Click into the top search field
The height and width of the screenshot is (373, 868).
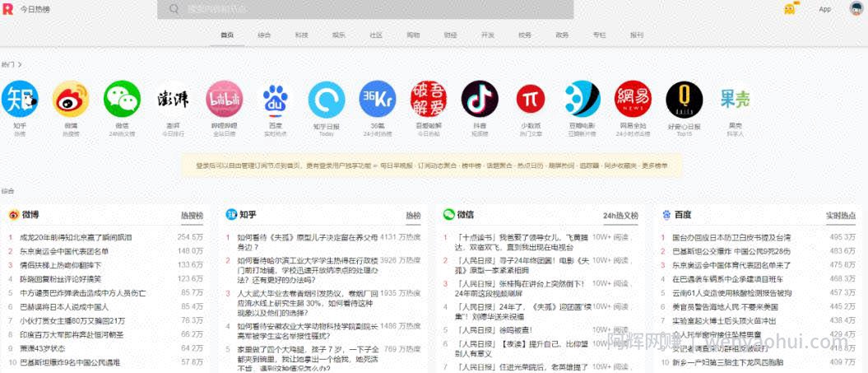click(365, 9)
